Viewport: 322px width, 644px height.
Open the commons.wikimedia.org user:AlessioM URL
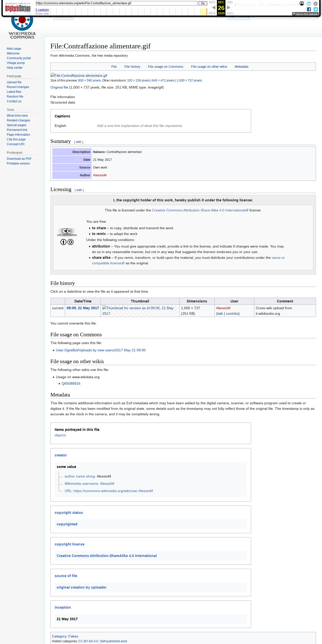pos(113,491)
